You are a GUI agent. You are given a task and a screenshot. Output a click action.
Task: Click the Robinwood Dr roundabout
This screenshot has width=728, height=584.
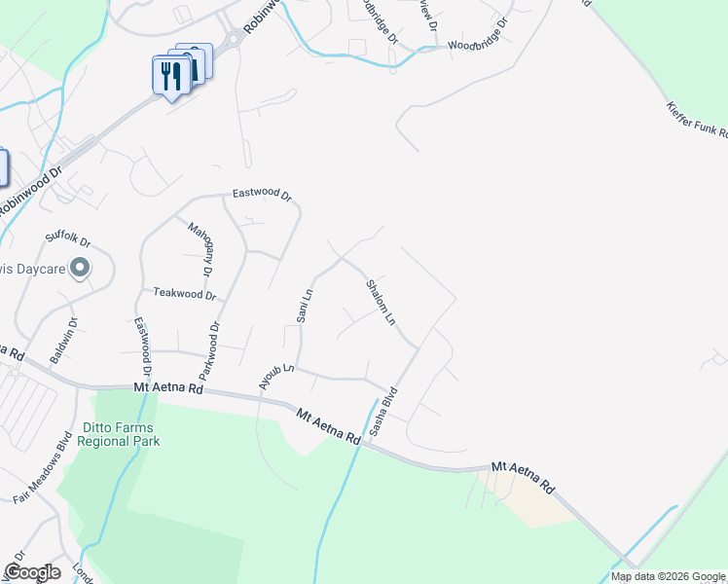[x=236, y=37]
